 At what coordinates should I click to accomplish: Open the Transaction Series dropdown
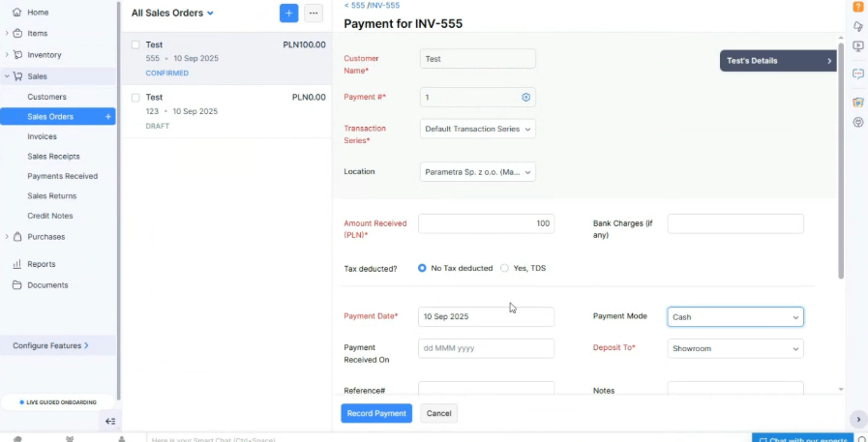point(478,129)
